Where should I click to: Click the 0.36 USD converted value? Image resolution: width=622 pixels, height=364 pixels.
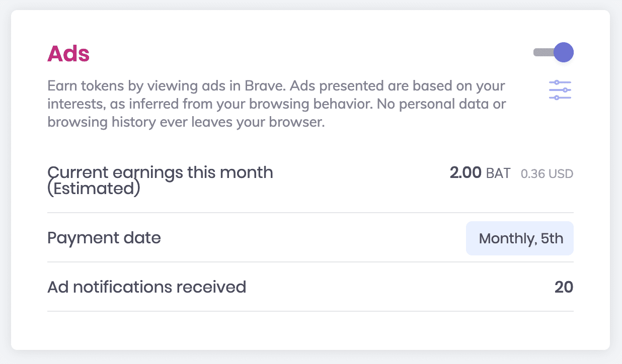pyautogui.click(x=547, y=174)
